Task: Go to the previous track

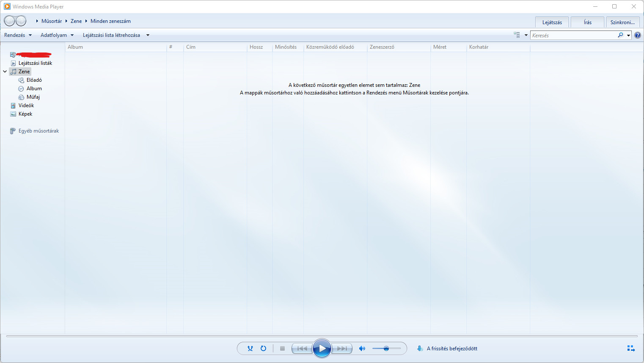Action: [302, 349]
